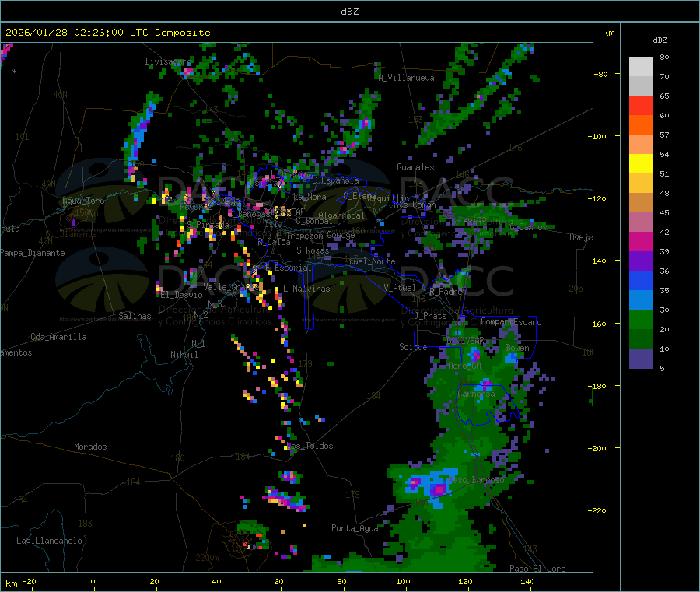
Task: Click the Nihuil place label
Action: point(184,355)
